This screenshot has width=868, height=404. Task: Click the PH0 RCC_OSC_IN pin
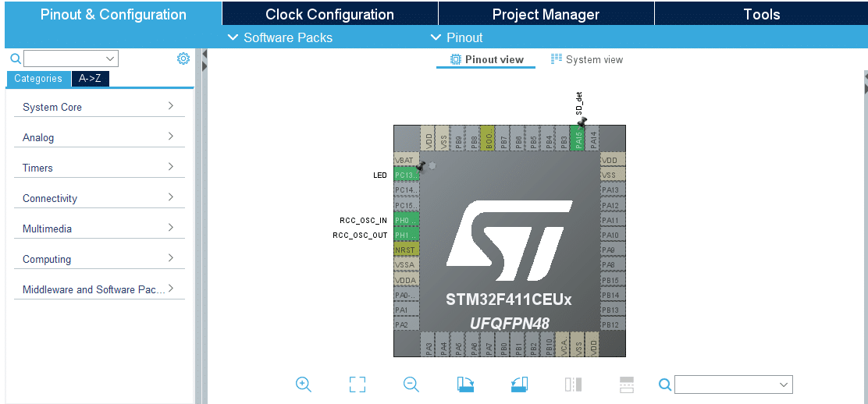(407, 220)
